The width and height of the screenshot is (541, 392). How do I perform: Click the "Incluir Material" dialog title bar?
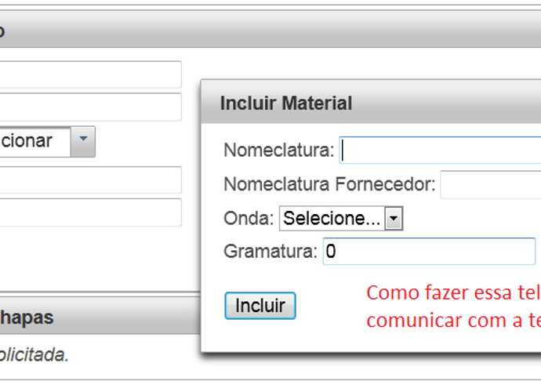(371, 103)
